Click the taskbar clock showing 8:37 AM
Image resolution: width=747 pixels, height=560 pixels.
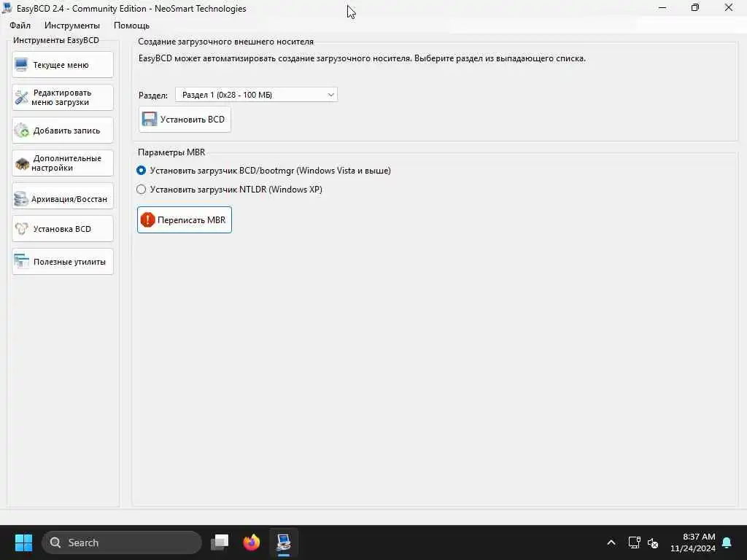click(693, 542)
